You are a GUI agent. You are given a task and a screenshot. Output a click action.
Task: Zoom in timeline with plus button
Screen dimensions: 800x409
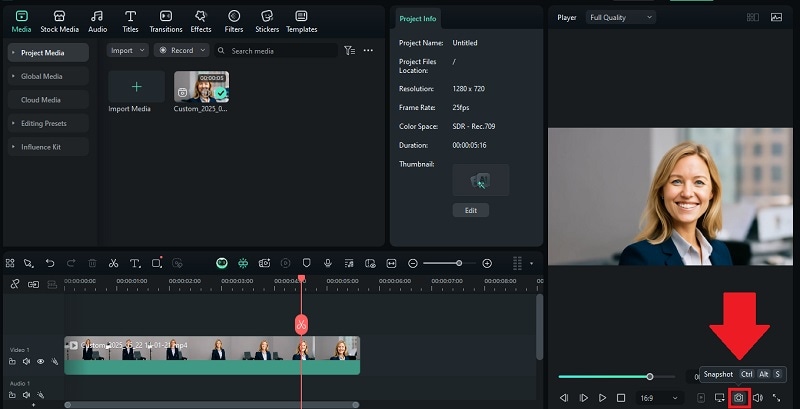(487, 263)
